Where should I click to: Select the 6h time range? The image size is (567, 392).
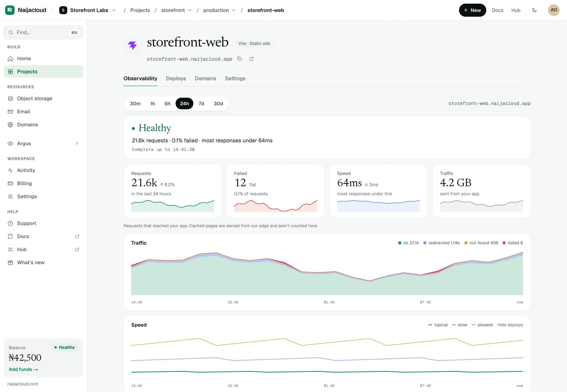click(168, 103)
